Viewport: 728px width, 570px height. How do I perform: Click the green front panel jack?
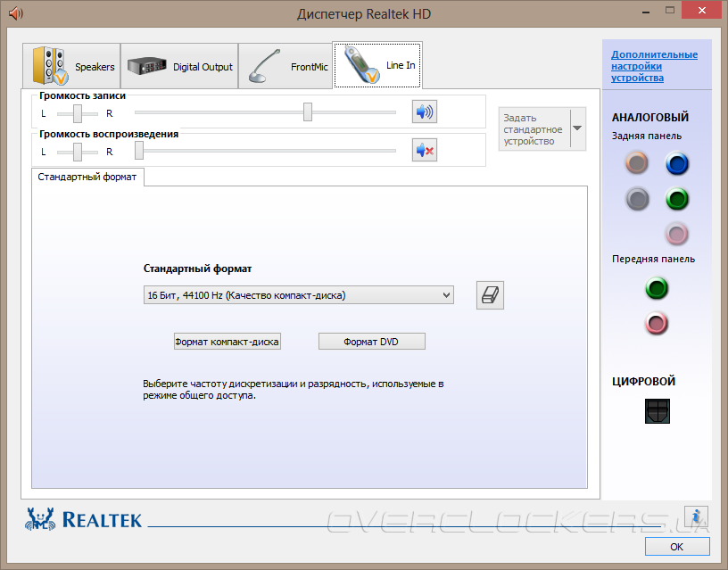(x=657, y=288)
